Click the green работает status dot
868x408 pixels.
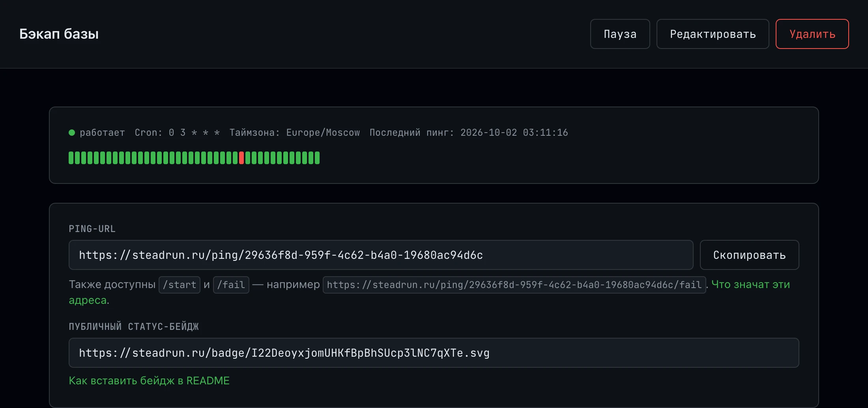pos(72,133)
